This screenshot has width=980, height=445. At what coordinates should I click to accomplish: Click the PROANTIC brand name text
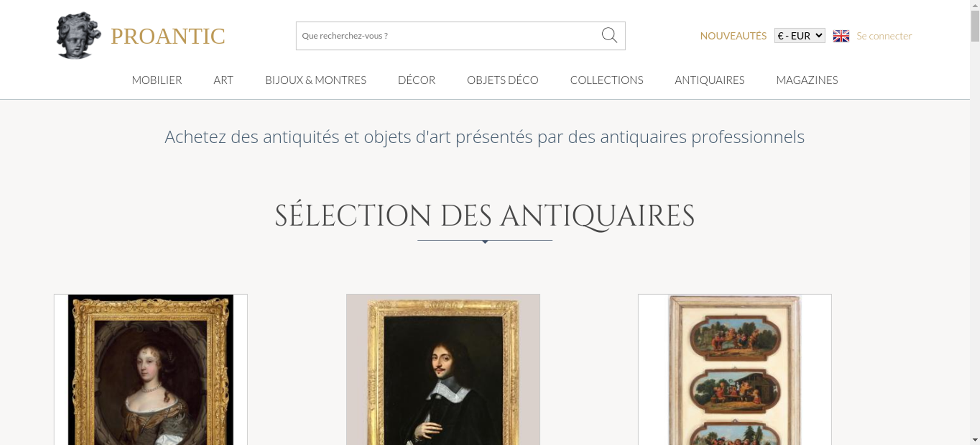pyautogui.click(x=168, y=36)
